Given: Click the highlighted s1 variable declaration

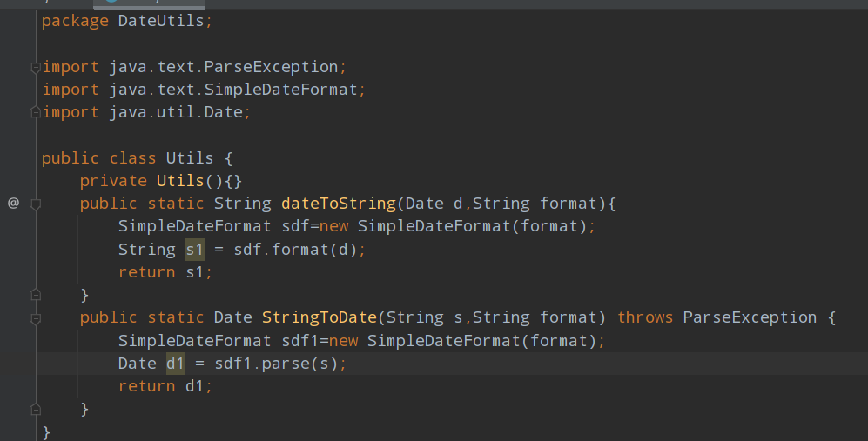Looking at the screenshot, I should pos(194,250).
